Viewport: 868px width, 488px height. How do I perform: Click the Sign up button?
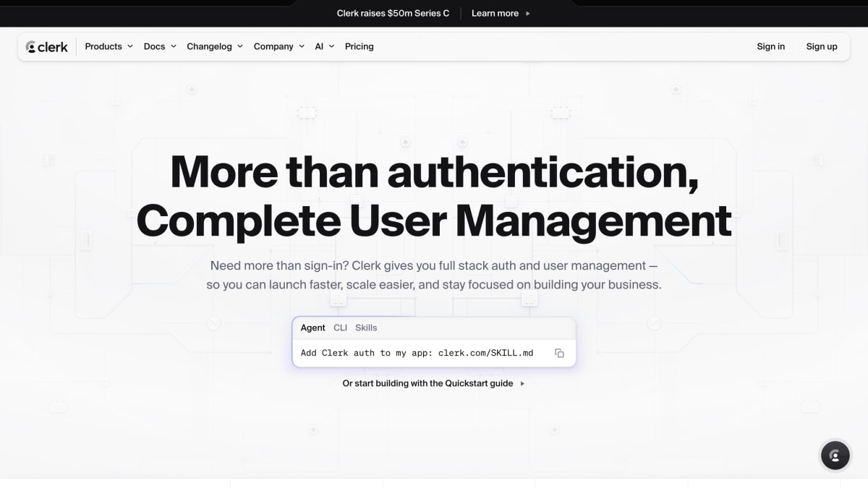pos(822,46)
